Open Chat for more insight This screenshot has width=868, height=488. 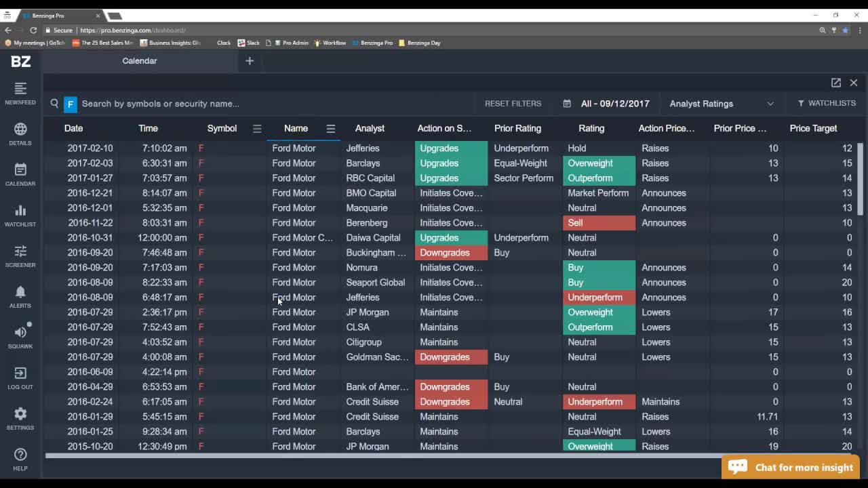(791, 468)
